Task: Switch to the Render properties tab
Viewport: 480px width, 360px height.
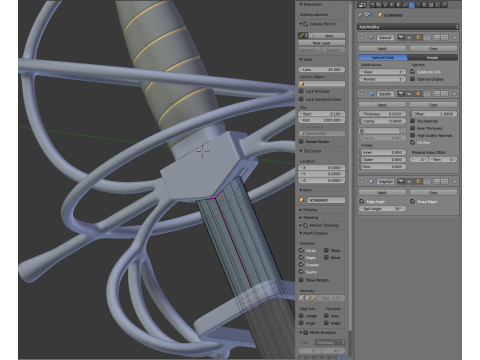Action: pos(372,5)
